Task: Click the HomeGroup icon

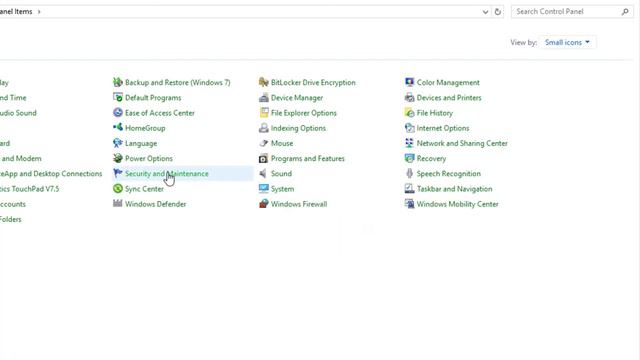Action: pyautogui.click(x=118, y=128)
